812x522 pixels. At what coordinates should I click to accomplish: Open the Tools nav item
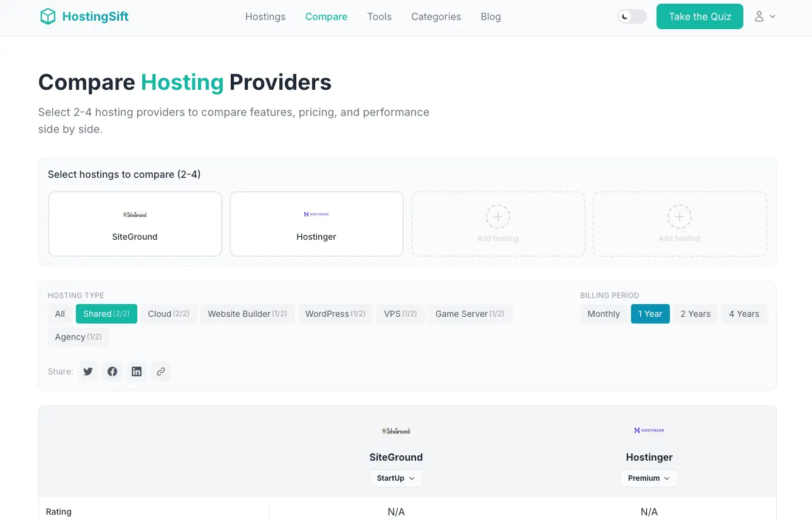pyautogui.click(x=380, y=17)
